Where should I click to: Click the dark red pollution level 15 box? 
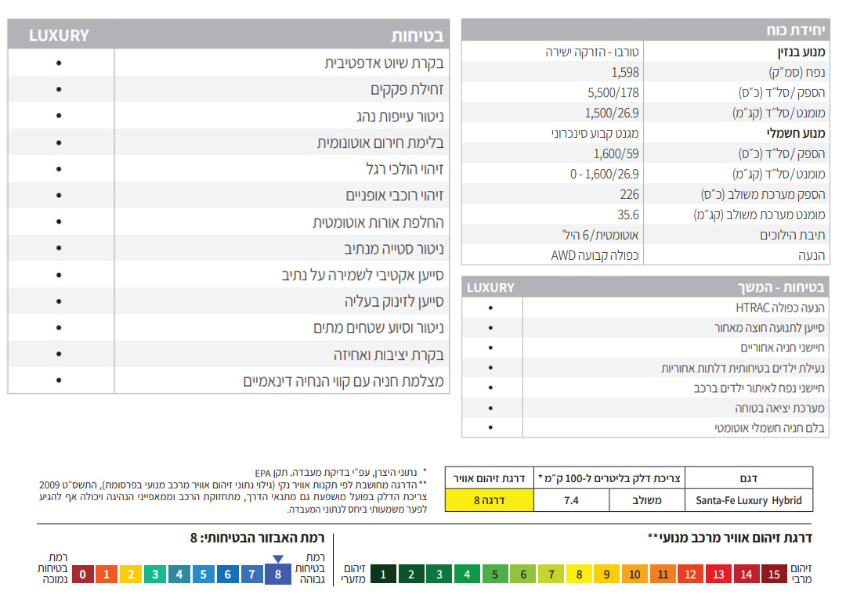(x=774, y=575)
